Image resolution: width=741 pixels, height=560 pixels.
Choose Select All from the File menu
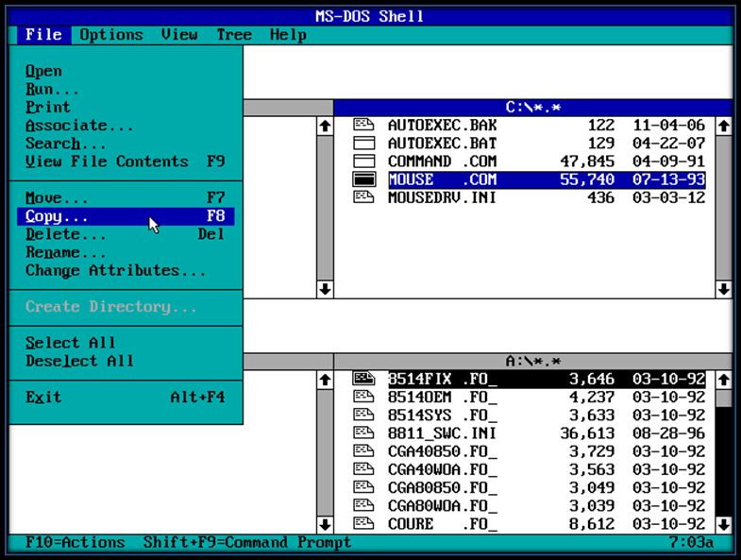point(126,343)
